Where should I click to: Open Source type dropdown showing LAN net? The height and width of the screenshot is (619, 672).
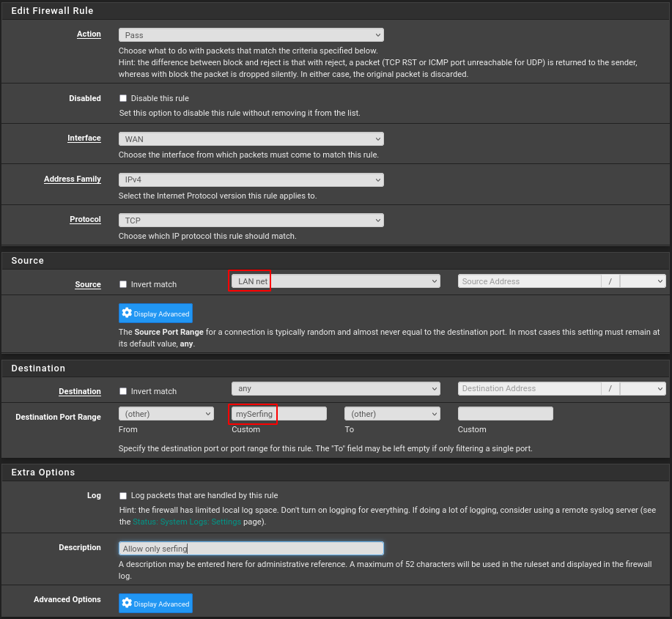click(x=335, y=281)
